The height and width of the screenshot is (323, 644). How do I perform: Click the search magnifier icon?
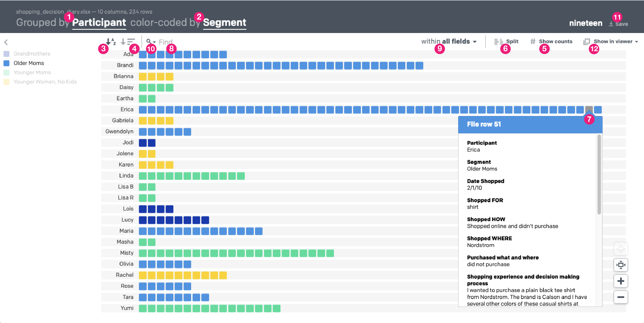pyautogui.click(x=149, y=41)
